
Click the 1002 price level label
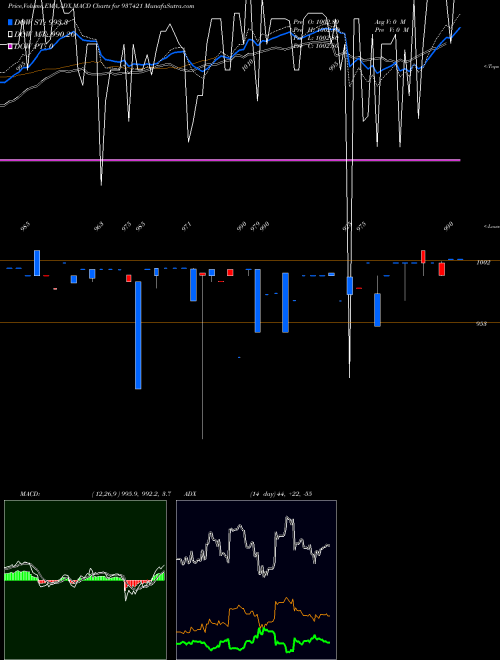click(x=483, y=263)
